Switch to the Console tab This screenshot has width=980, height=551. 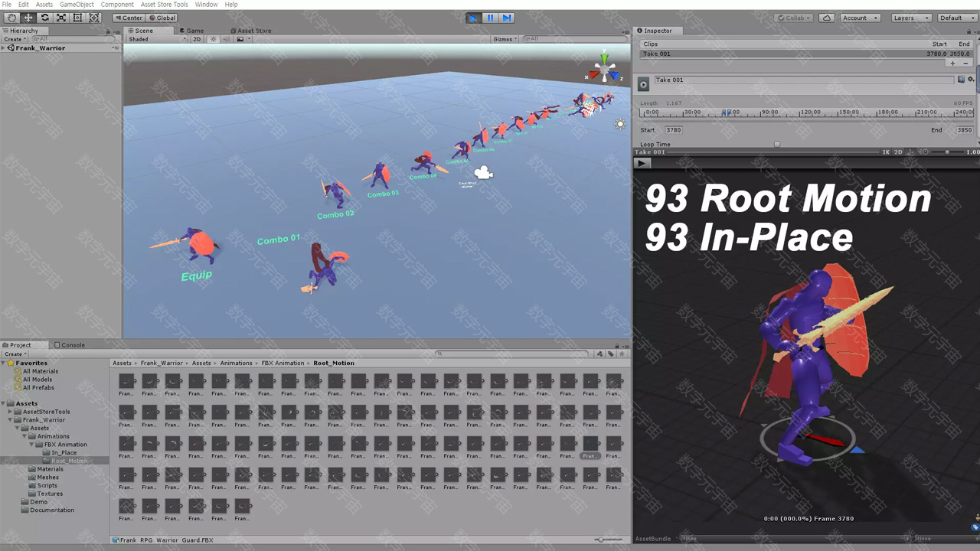(x=70, y=345)
